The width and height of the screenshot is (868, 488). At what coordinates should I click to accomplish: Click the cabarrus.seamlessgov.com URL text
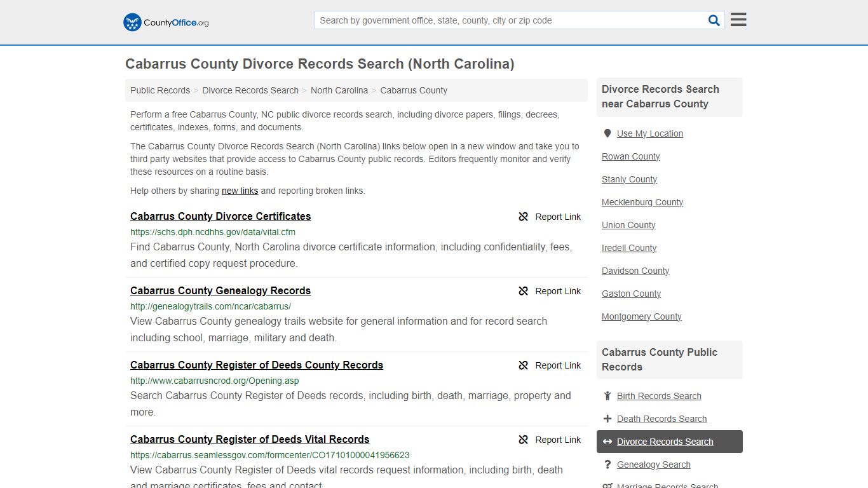[x=269, y=455]
